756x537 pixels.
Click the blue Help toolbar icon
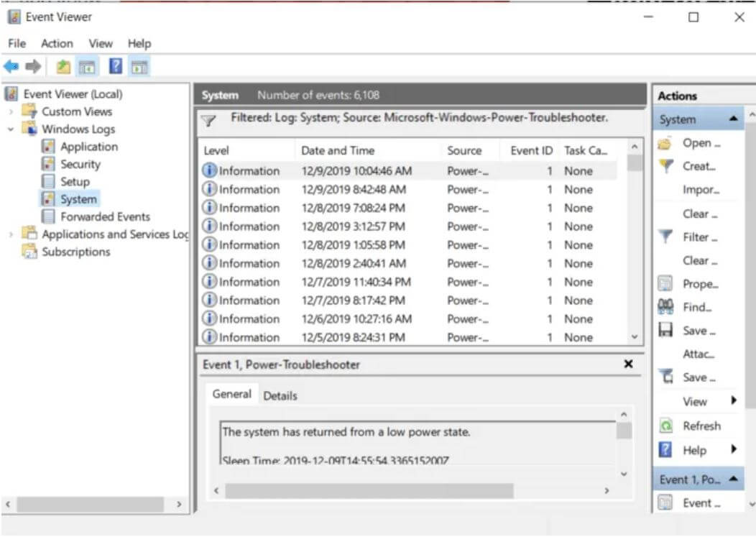click(x=115, y=67)
